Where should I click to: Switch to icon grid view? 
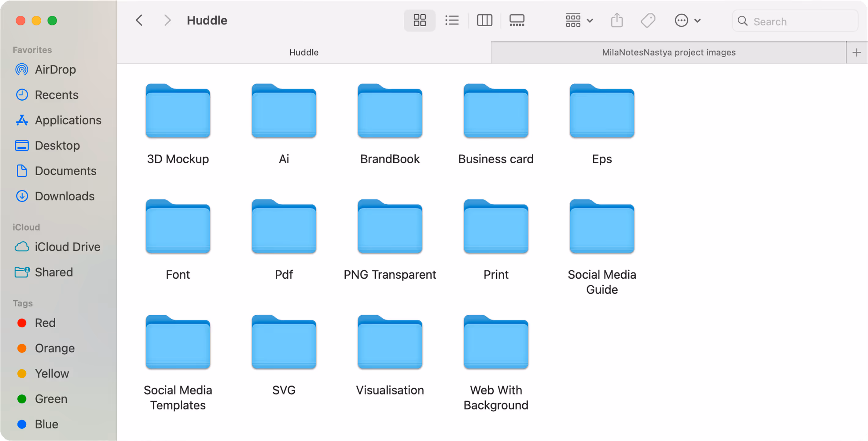click(420, 20)
